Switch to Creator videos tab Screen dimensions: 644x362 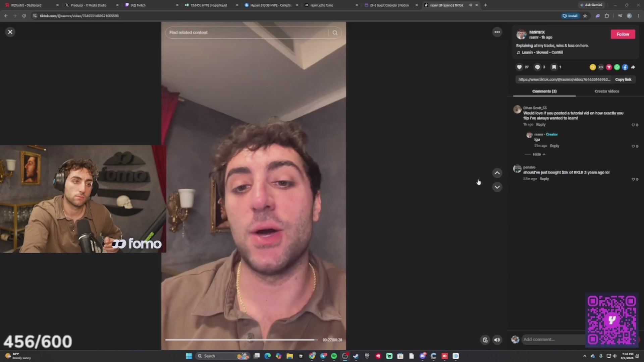607,91
